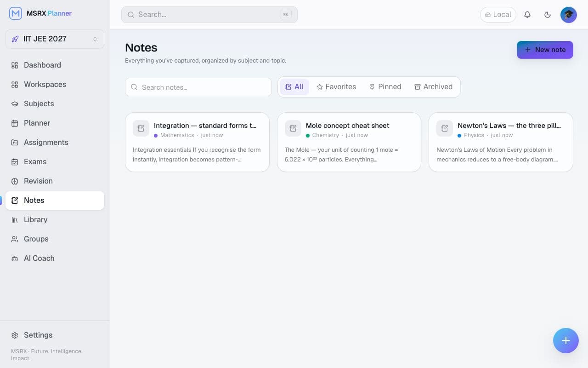This screenshot has height=368, width=588.
Task: Click the Exams calendar-check icon
Action: (x=15, y=162)
